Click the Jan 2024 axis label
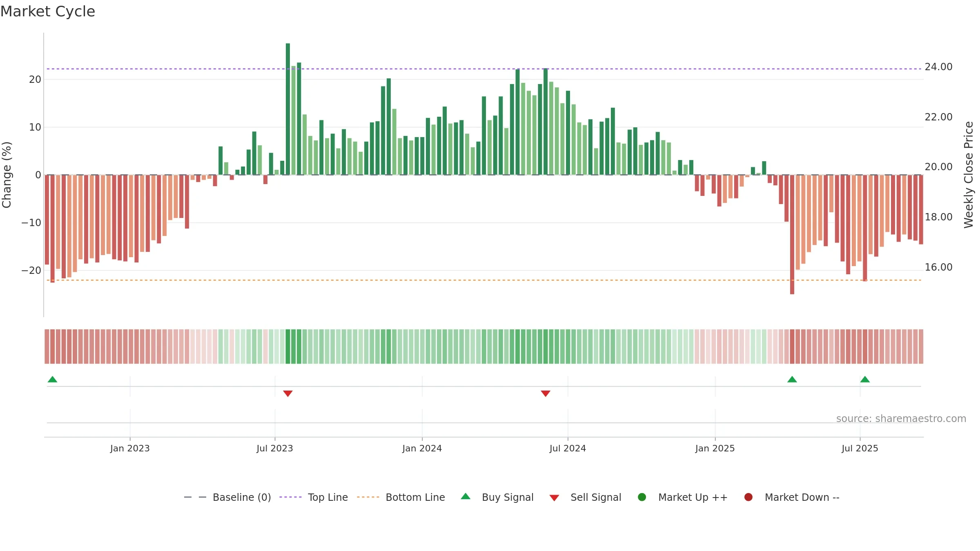 422,448
